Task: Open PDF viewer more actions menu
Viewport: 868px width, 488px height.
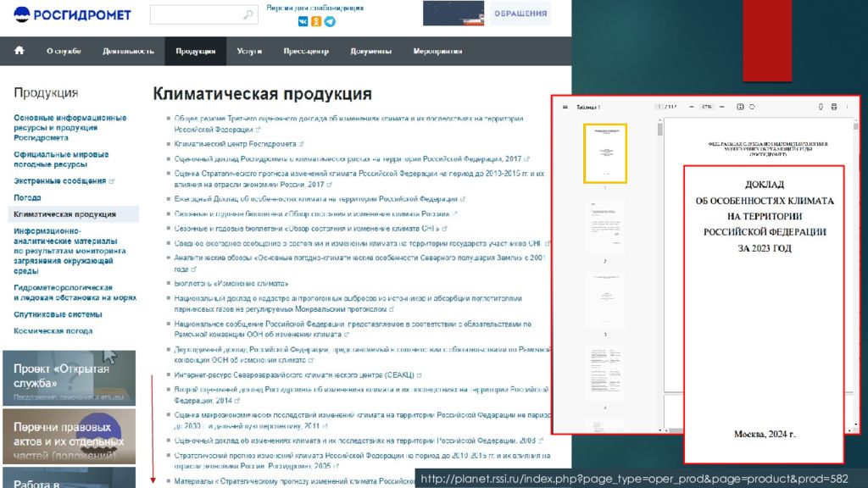Action: (x=847, y=107)
